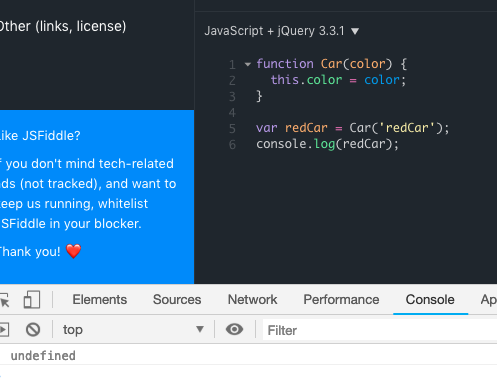Image resolution: width=497 pixels, height=386 pixels.
Task: Click line number 1 in the gutter
Action: (x=232, y=64)
